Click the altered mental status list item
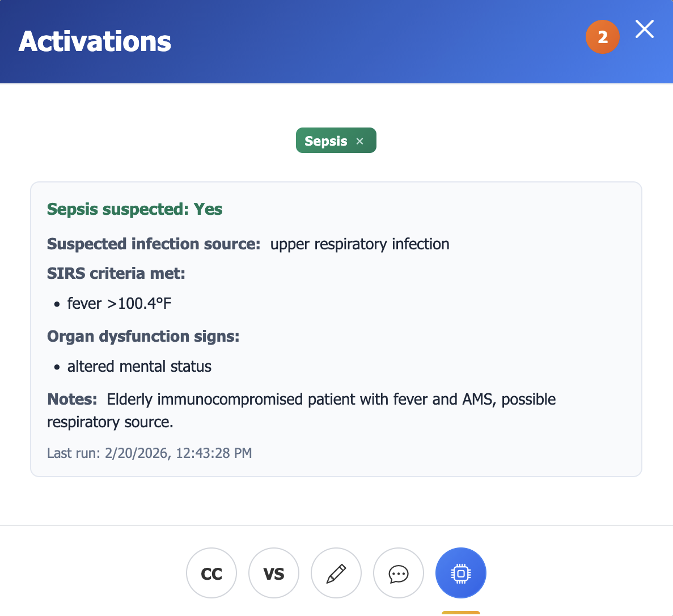The width and height of the screenshot is (673, 616). (139, 366)
